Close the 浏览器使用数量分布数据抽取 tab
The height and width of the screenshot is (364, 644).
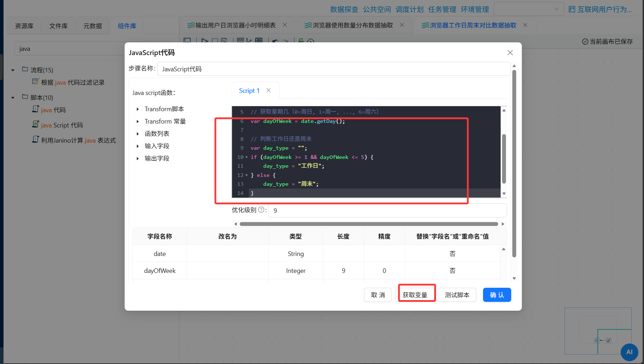click(x=402, y=25)
